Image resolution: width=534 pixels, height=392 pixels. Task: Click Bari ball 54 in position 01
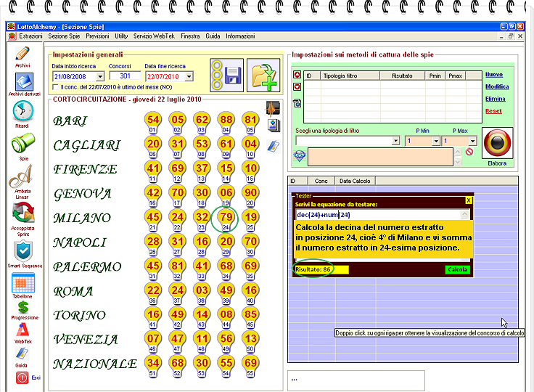(x=153, y=121)
